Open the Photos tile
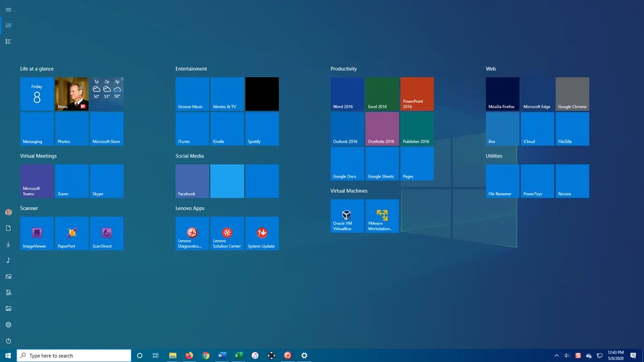The width and height of the screenshot is (644, 362). [72, 129]
